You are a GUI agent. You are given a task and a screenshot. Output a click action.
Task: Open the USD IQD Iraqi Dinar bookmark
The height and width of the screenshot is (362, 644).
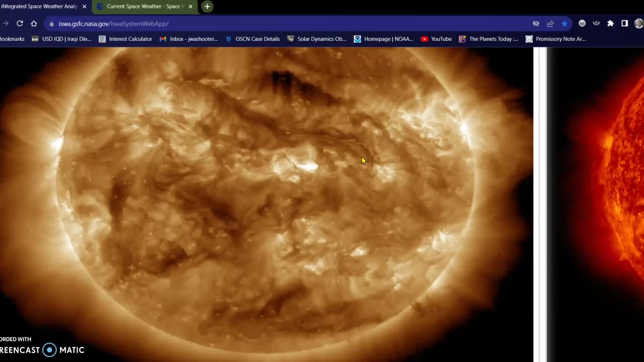click(61, 39)
